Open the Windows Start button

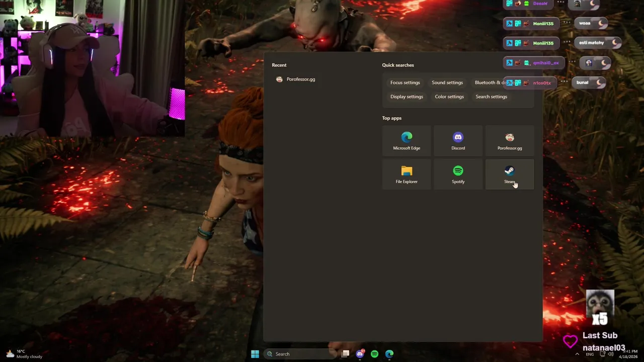(x=255, y=354)
